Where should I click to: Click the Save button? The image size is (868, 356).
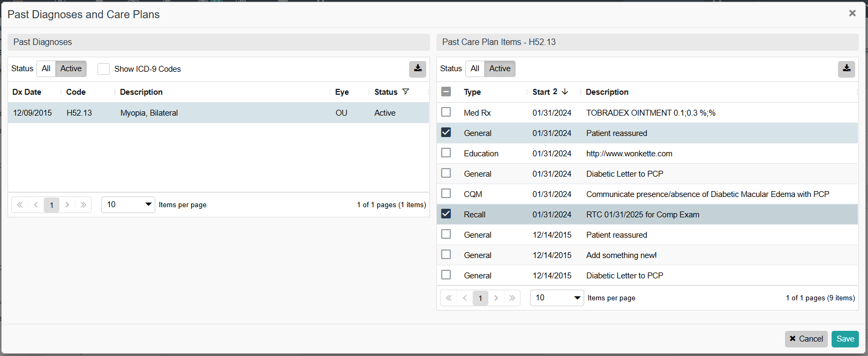coord(845,339)
